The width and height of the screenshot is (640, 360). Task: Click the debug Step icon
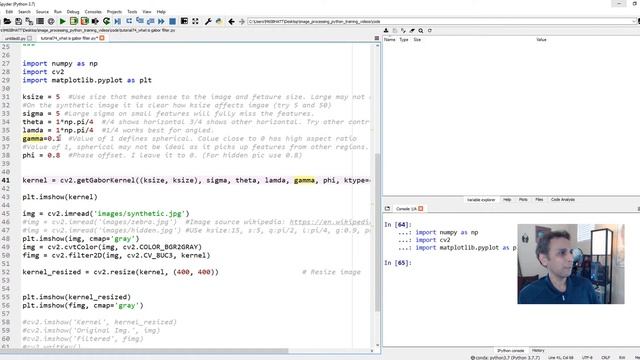tap(129, 21)
